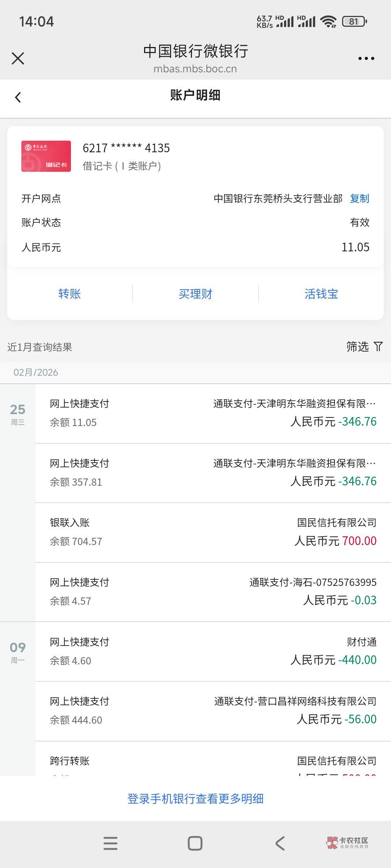Screen dimensions: 391x868
Task: Close the webview with the X icon
Action: pos(18,58)
